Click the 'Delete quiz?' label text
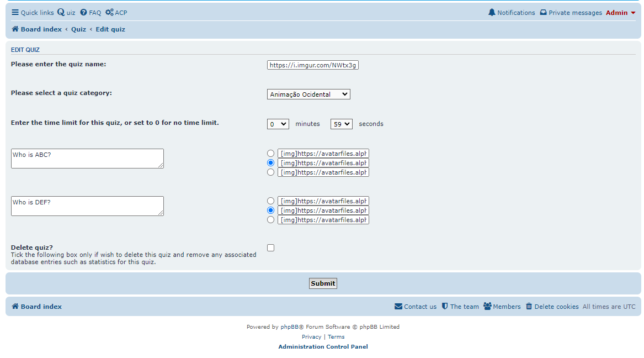644x358 pixels. pos(31,248)
